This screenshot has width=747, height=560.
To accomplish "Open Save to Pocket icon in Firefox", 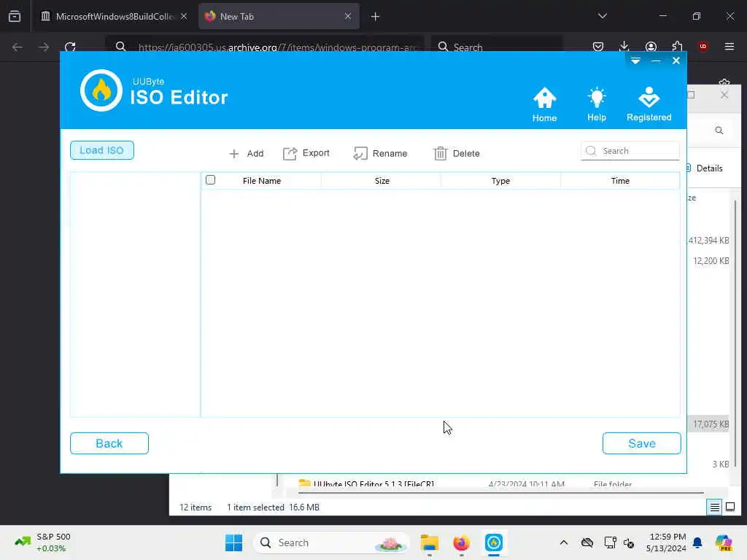I will click(598, 47).
